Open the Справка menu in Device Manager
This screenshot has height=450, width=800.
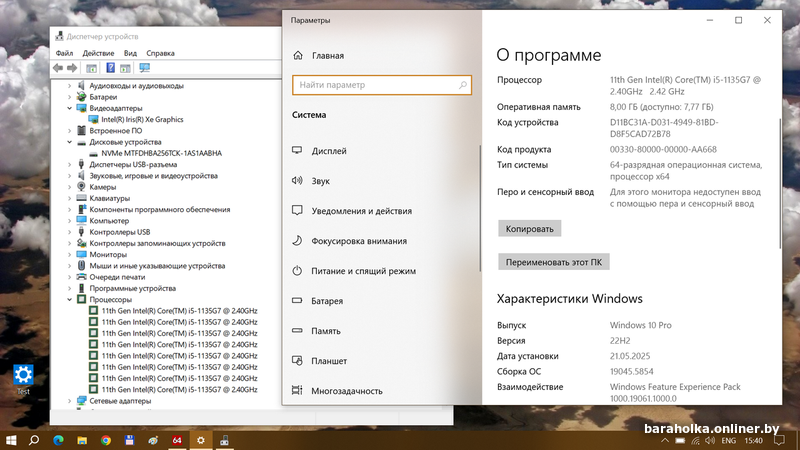[x=160, y=53]
